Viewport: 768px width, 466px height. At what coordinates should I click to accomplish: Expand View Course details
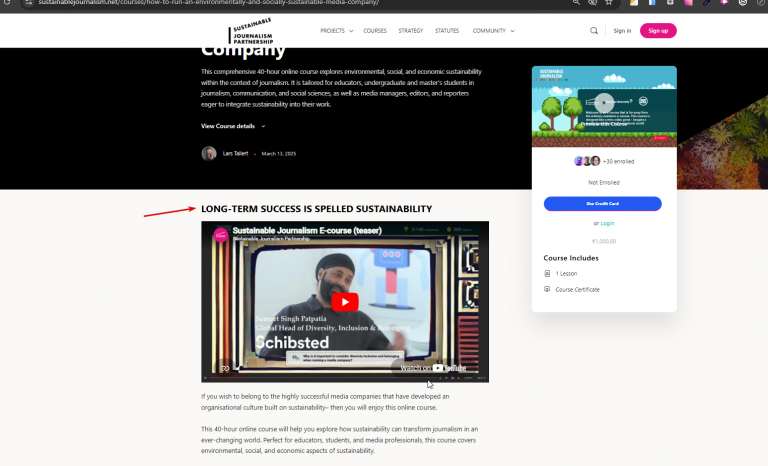233,126
